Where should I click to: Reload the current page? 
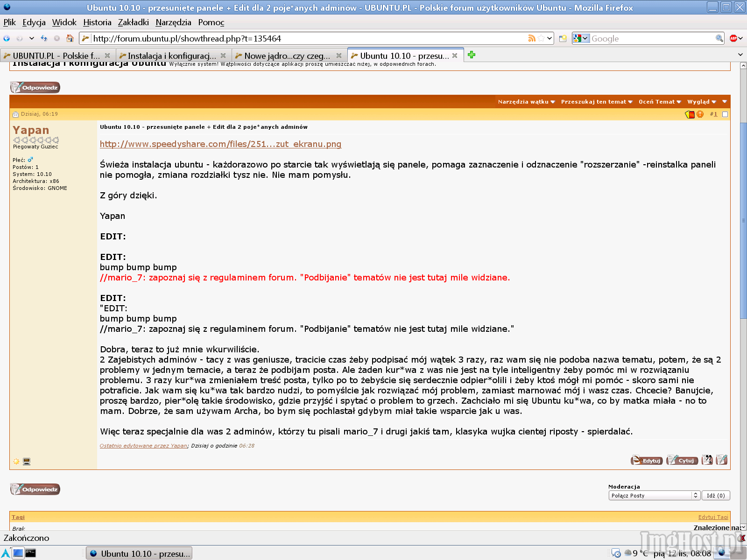[x=44, y=38]
